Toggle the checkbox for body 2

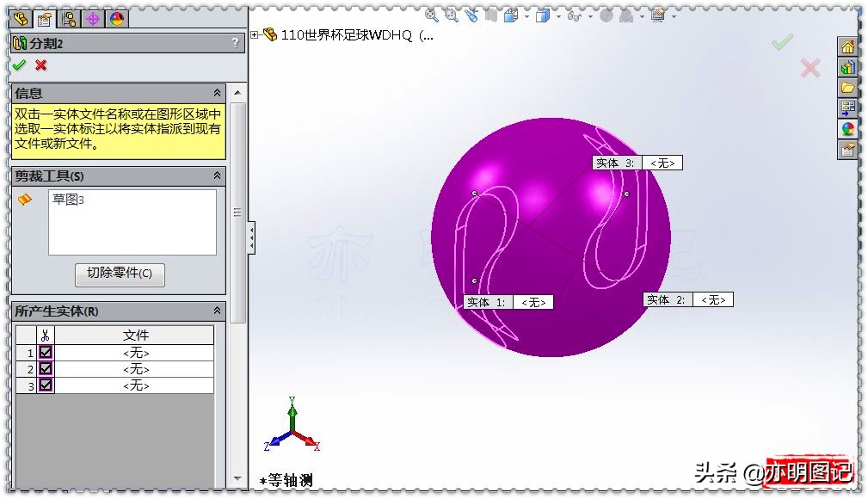[44, 368]
